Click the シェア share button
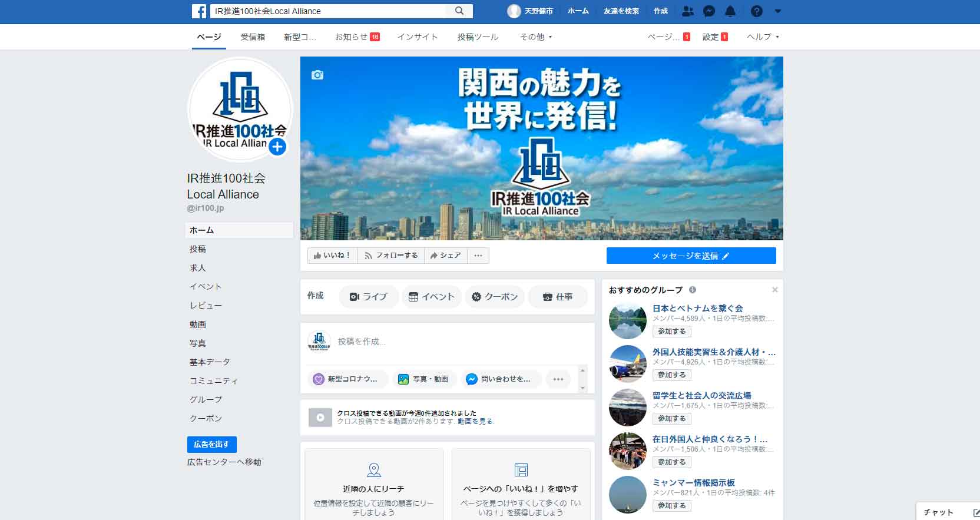 (x=446, y=256)
